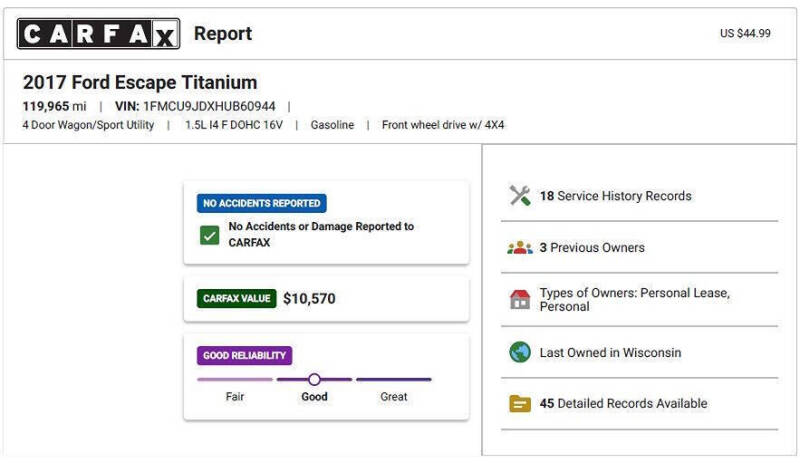The height and width of the screenshot is (463, 800).
Task: Click the folder icon for detailed records
Action: [x=520, y=404]
